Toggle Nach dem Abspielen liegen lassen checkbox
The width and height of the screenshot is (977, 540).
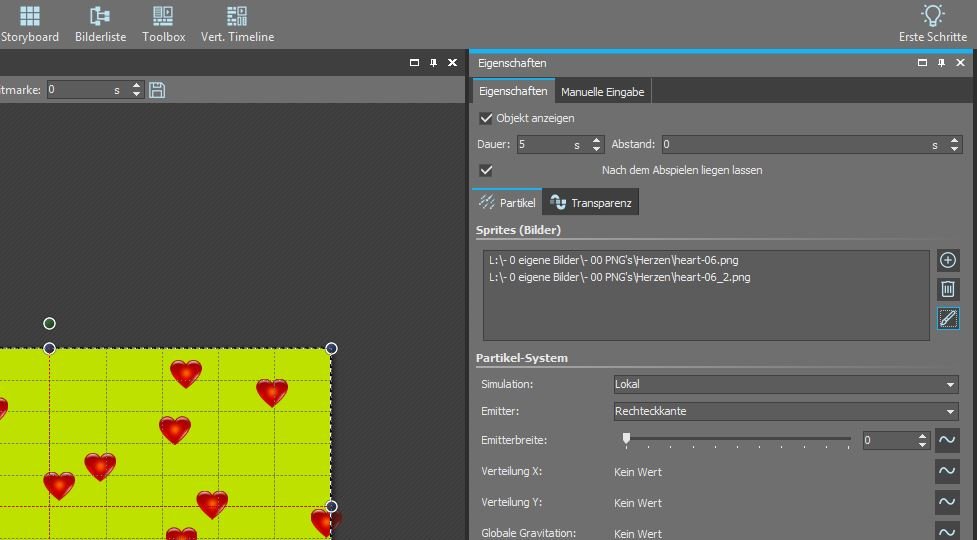pos(487,170)
